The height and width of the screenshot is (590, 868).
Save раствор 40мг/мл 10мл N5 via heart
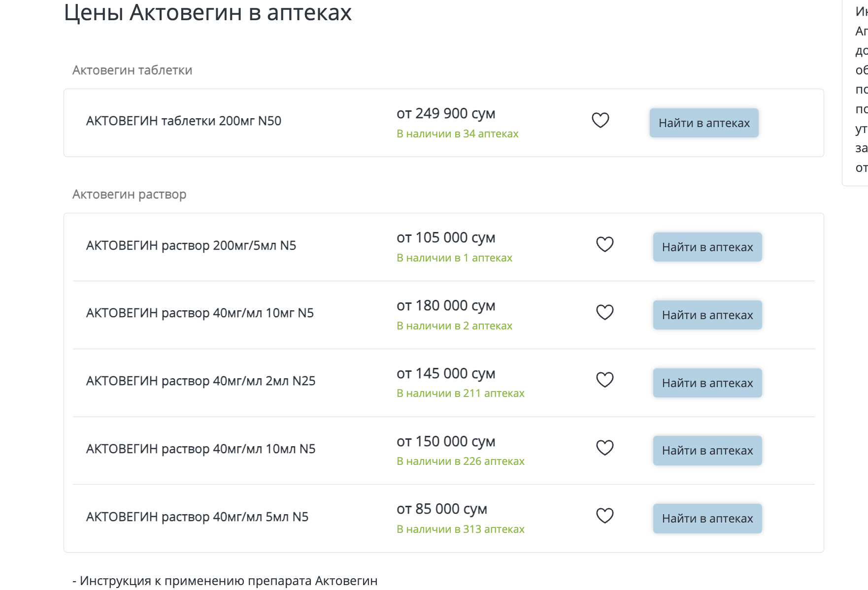(x=604, y=448)
